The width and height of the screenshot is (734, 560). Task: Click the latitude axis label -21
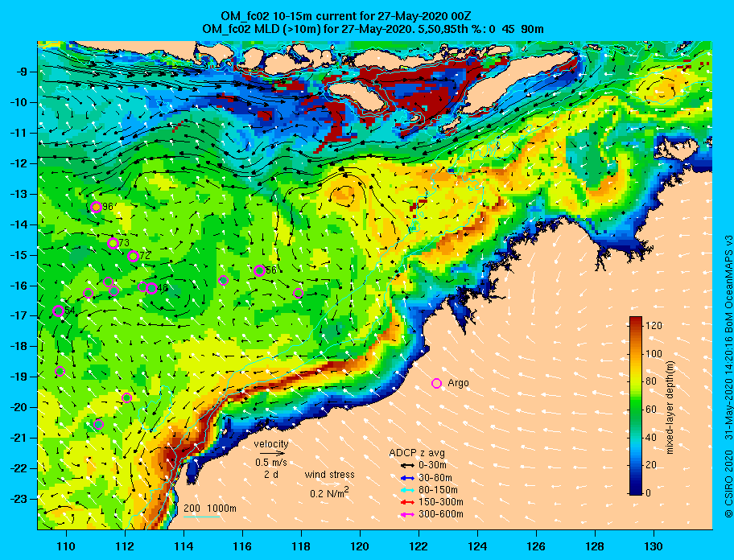(x=19, y=439)
